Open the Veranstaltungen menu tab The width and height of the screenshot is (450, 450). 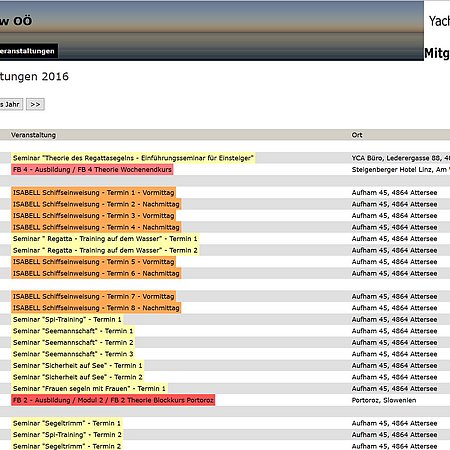(x=29, y=51)
